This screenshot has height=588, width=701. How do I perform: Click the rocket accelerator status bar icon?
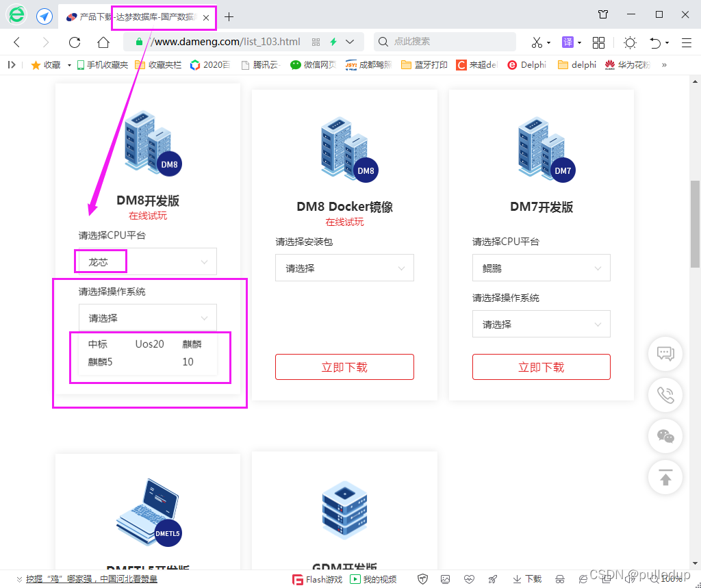pyautogui.click(x=493, y=580)
